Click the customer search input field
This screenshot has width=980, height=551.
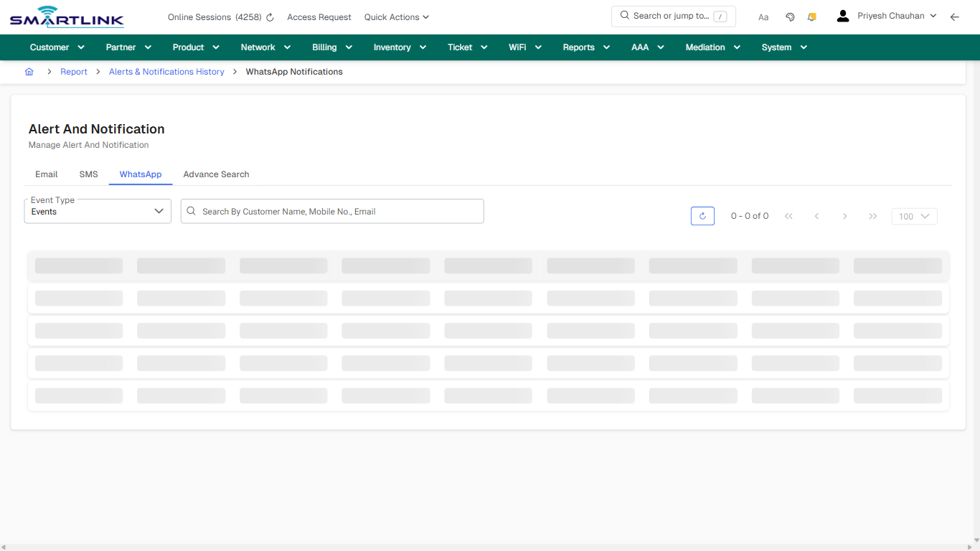pos(331,211)
